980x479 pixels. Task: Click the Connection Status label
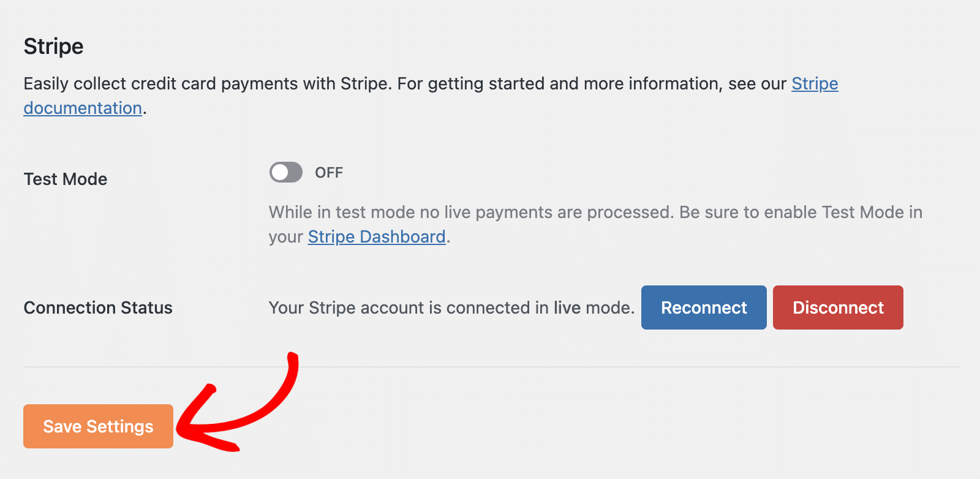coord(97,307)
